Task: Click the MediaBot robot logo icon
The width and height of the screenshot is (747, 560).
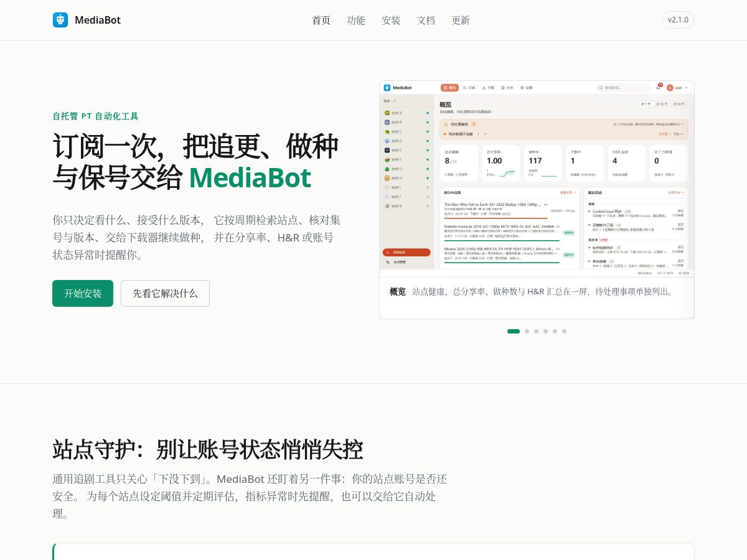Action: pyautogui.click(x=60, y=20)
